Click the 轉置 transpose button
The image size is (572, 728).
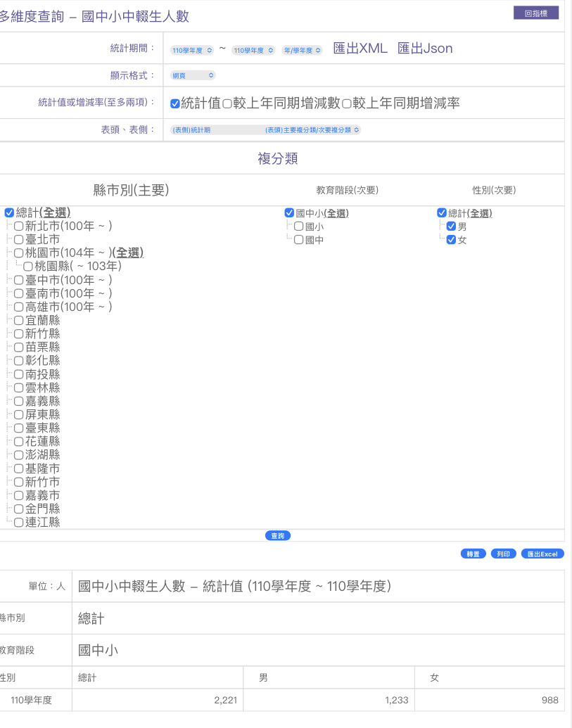(x=474, y=554)
